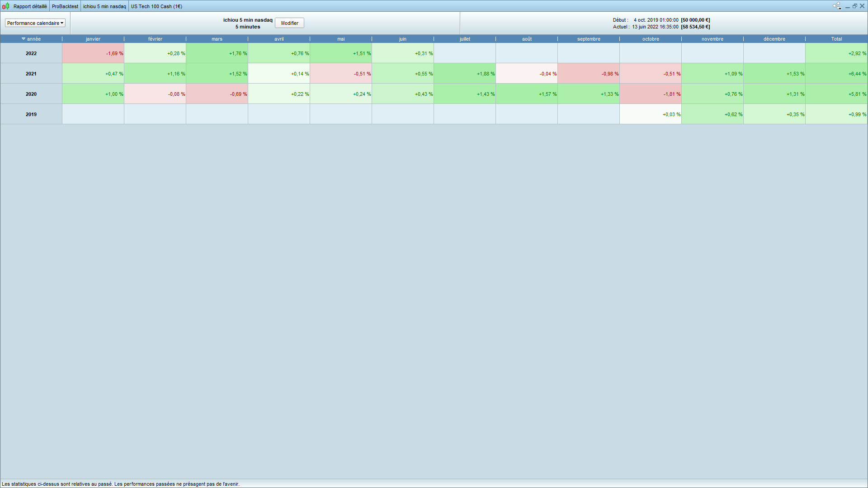Click the October 2020 -1,81 % cell
This screenshot has height=488, width=868.
pos(651,94)
